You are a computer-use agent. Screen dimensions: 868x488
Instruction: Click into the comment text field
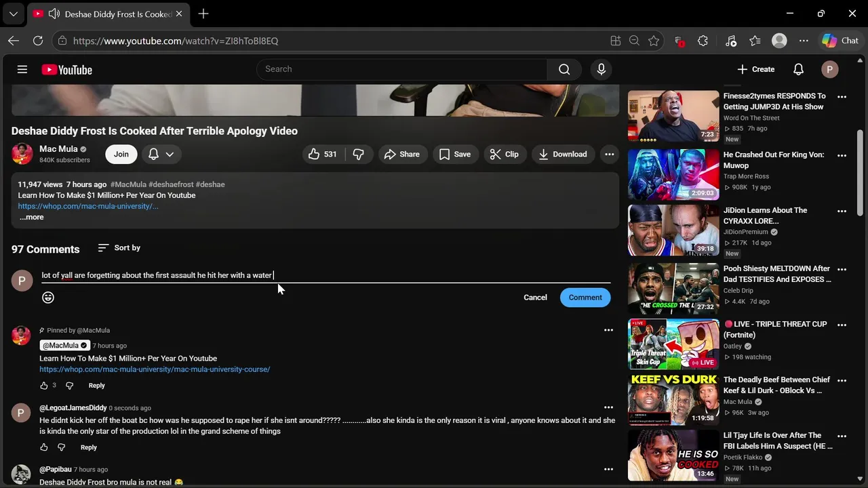coord(325,275)
